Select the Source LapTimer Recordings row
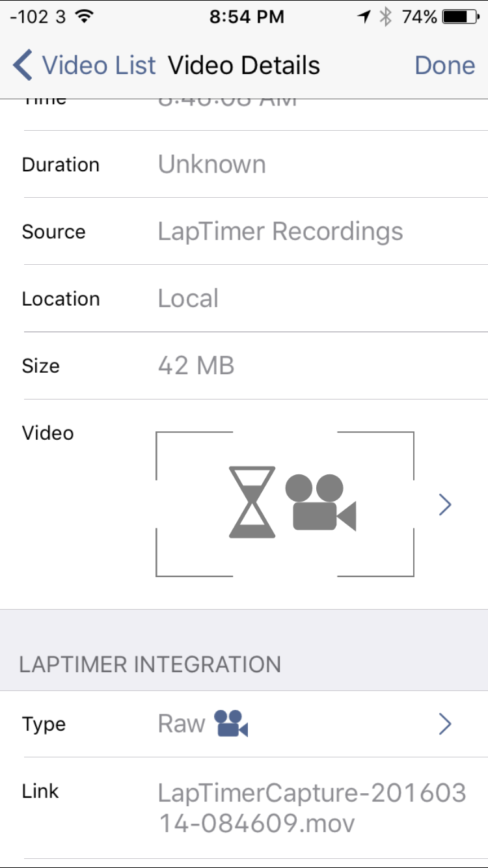This screenshot has width=488, height=868. [x=244, y=231]
